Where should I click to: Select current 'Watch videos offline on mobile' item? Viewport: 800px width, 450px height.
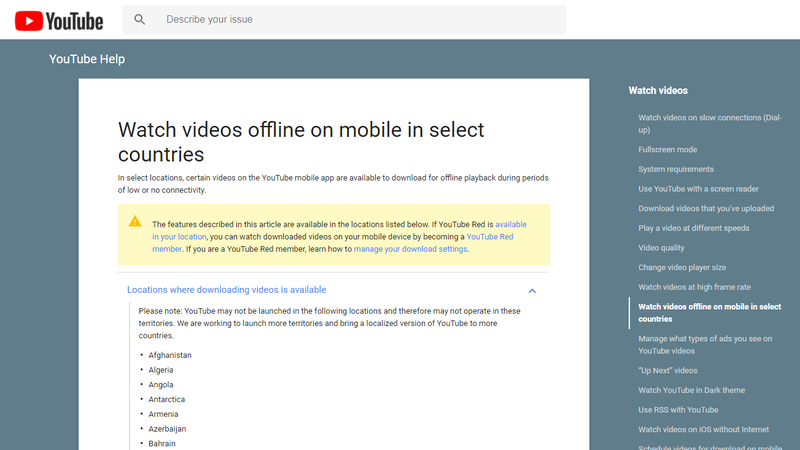click(710, 313)
